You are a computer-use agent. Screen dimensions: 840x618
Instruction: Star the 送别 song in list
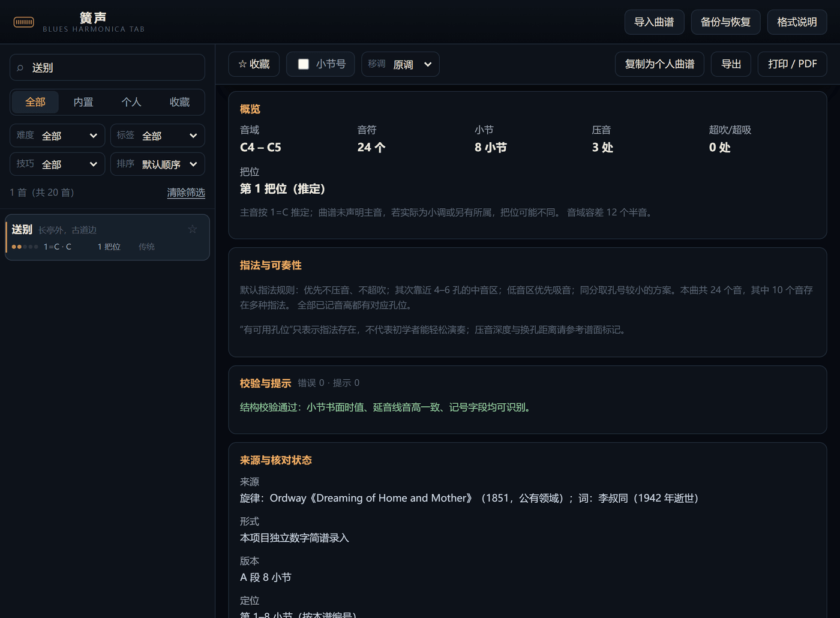pos(192,229)
